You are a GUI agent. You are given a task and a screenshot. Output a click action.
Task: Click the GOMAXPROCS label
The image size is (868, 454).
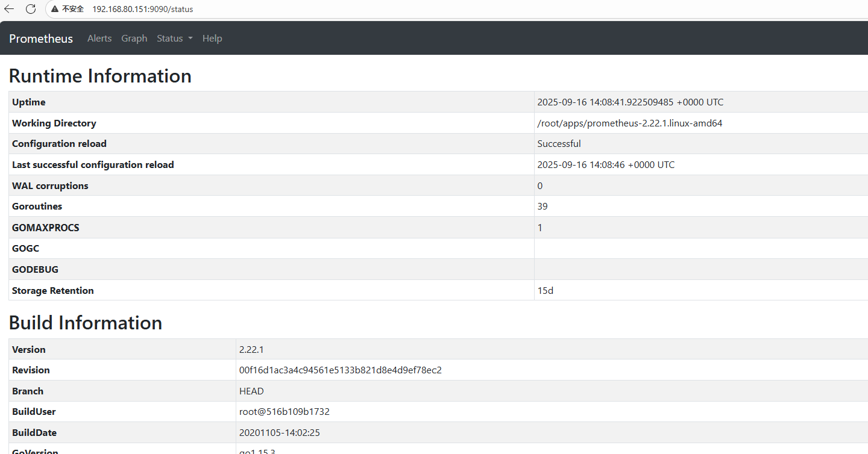point(46,228)
